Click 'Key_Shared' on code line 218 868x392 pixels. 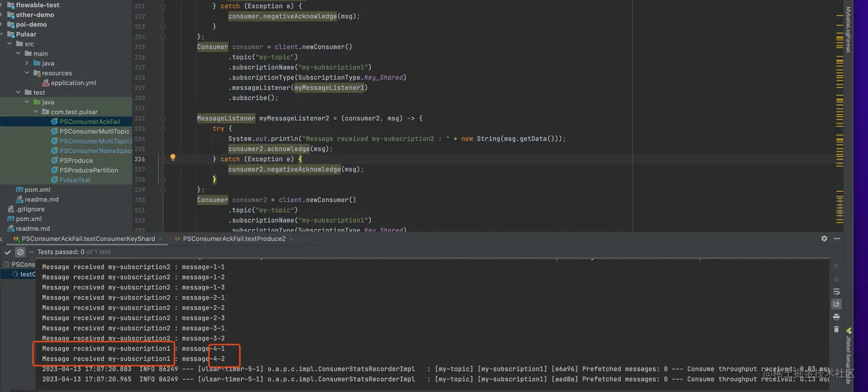(x=384, y=77)
